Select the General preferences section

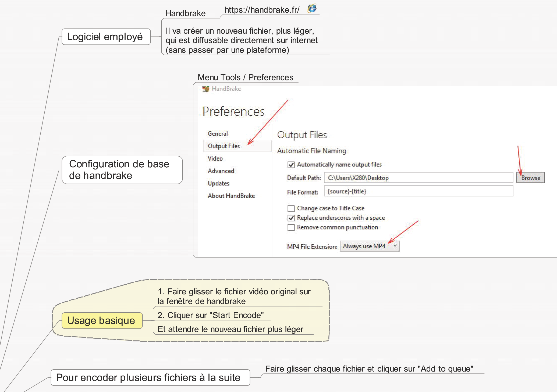(218, 134)
